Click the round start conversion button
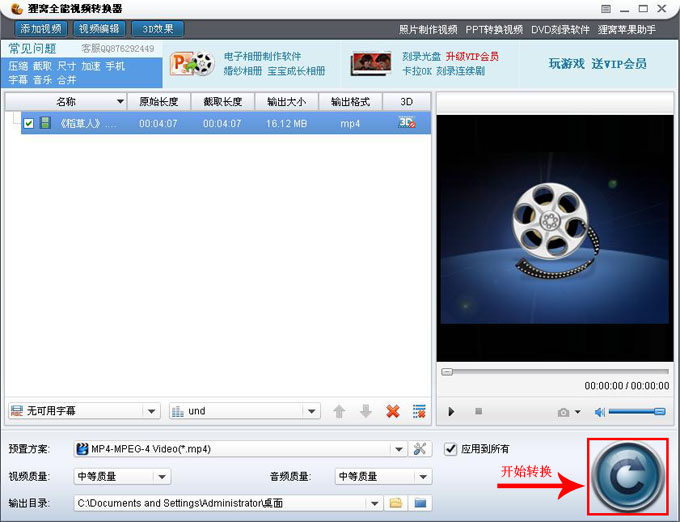 point(628,476)
